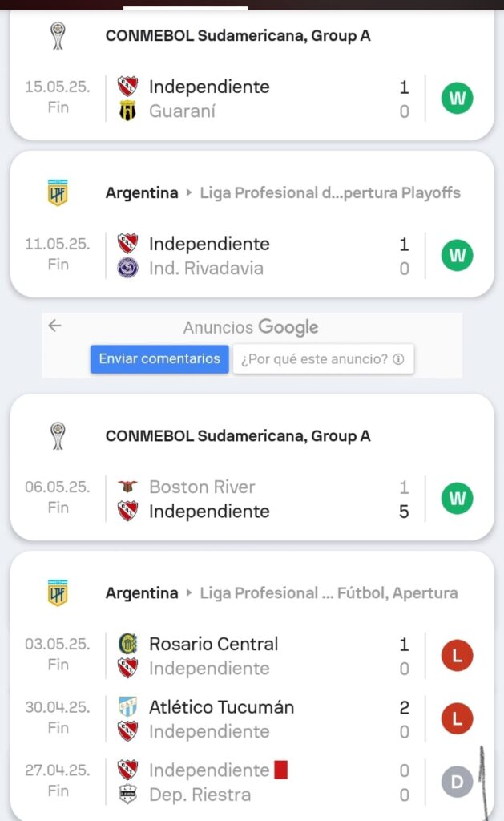The height and width of the screenshot is (821, 504).
Task: Open the top CONMEBOL Sudamericana Group A header
Action: pyautogui.click(x=238, y=36)
